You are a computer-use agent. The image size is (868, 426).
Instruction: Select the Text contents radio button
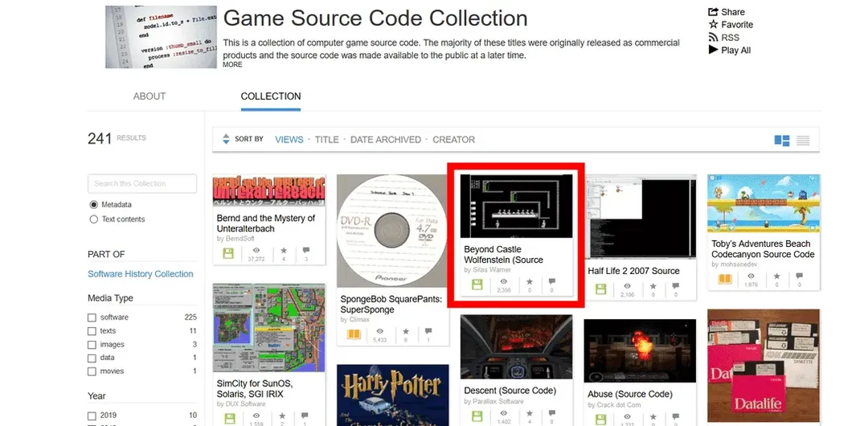[94, 219]
